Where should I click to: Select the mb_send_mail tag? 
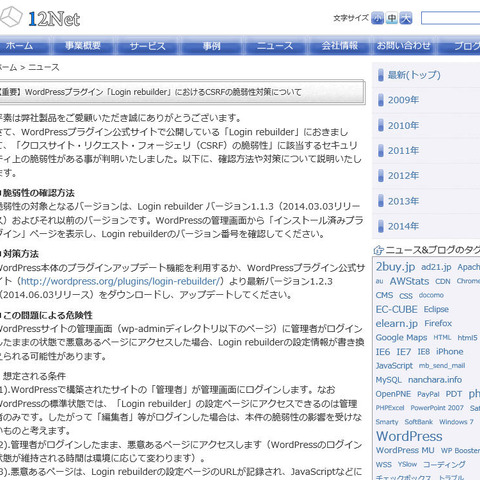[x=442, y=366]
